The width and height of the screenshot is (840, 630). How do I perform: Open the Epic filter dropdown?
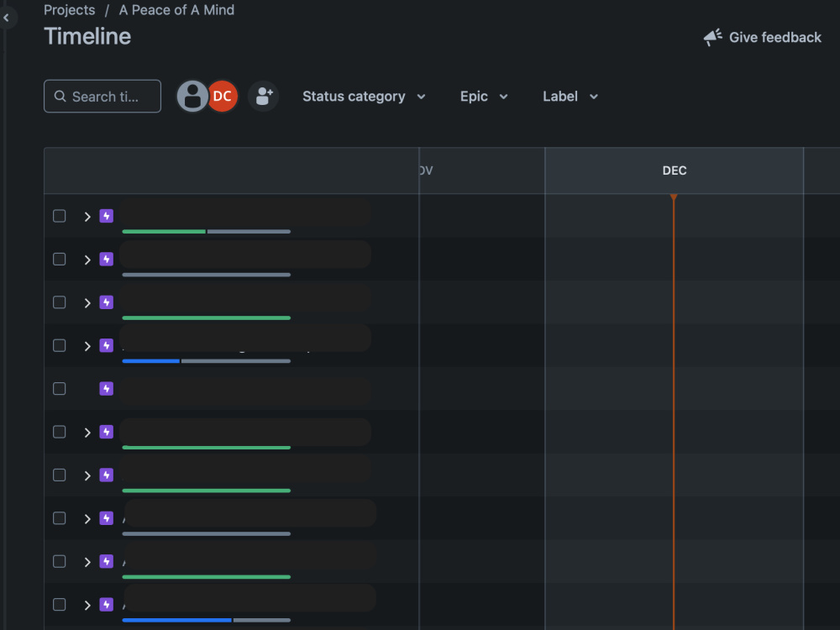click(484, 97)
